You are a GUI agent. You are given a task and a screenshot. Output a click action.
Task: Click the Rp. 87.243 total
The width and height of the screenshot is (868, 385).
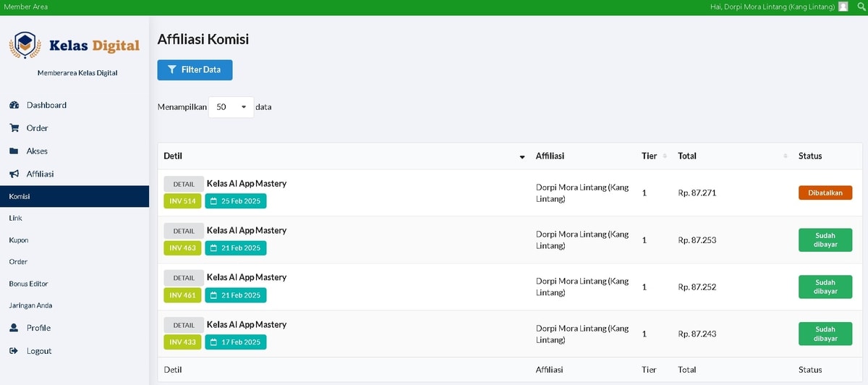coord(697,334)
